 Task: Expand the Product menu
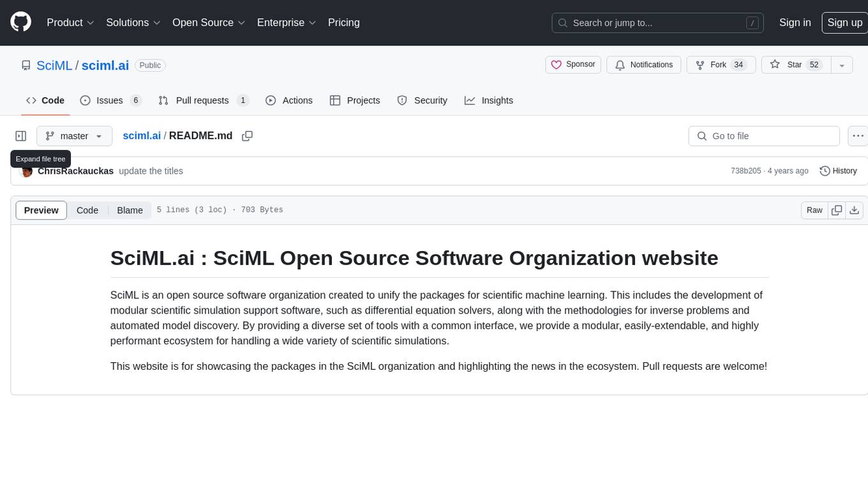(x=70, y=22)
